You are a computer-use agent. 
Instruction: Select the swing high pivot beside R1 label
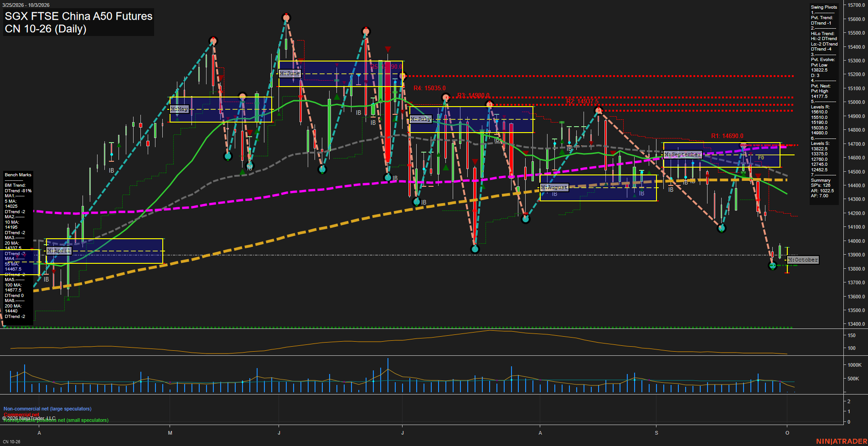[x=744, y=146]
